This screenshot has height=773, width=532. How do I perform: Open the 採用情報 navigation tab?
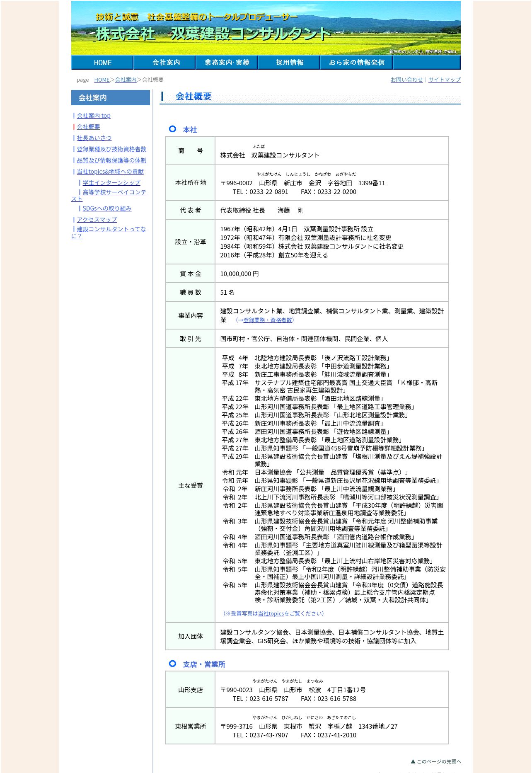click(x=289, y=63)
